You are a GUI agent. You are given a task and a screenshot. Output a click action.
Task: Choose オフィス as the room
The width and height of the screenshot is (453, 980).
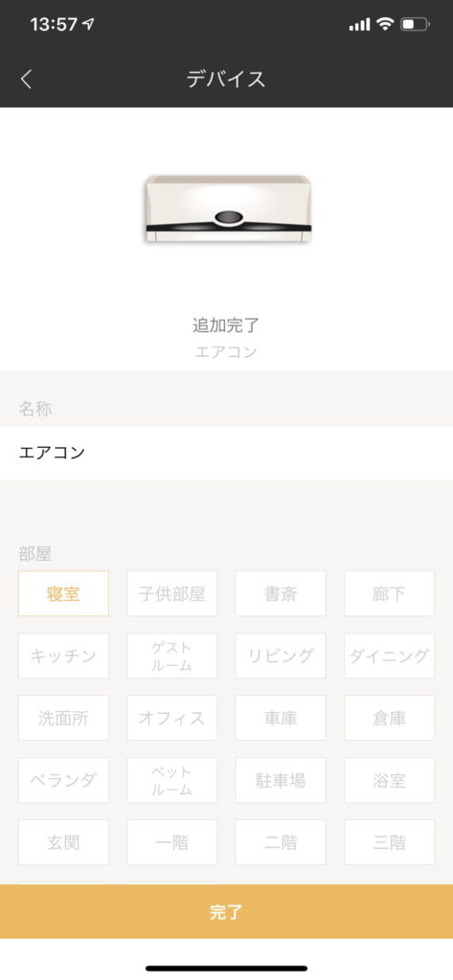[172, 718]
